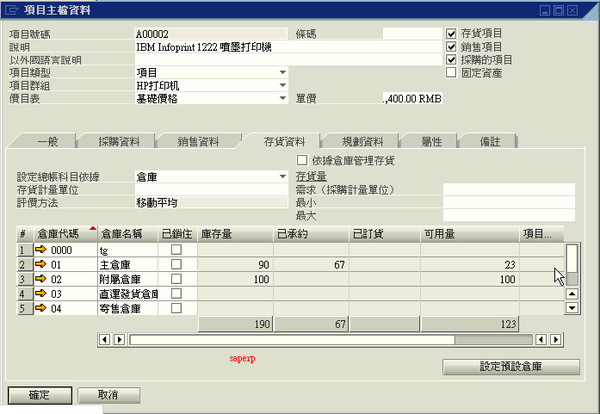The width and height of the screenshot is (600, 414).
Task: Click the 需求（採購計量單位）input field
Action: [x=509, y=189]
